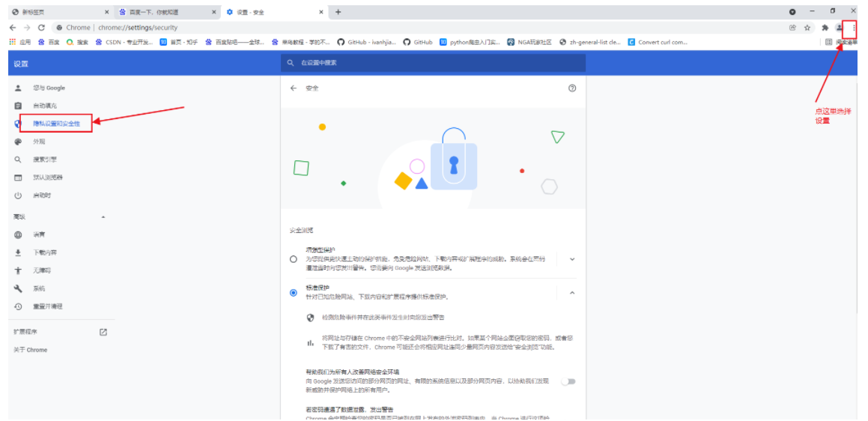Open the plain GitHub bookmark
This screenshot has width=868, height=421.
[418, 41]
